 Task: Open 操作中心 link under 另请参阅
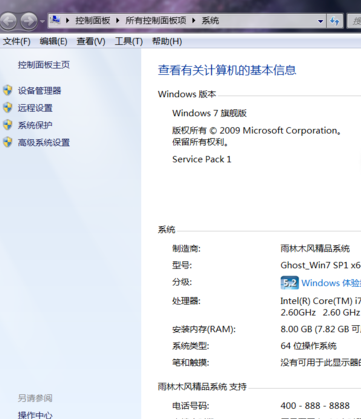(x=35, y=415)
